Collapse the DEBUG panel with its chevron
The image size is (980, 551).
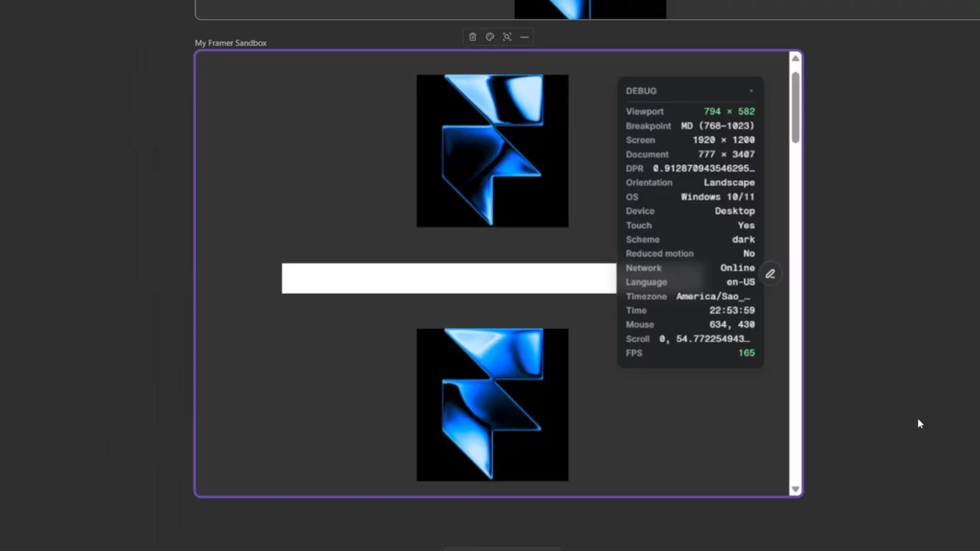(751, 91)
